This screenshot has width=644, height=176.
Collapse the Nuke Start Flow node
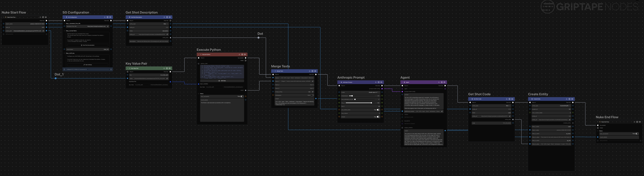4,17
